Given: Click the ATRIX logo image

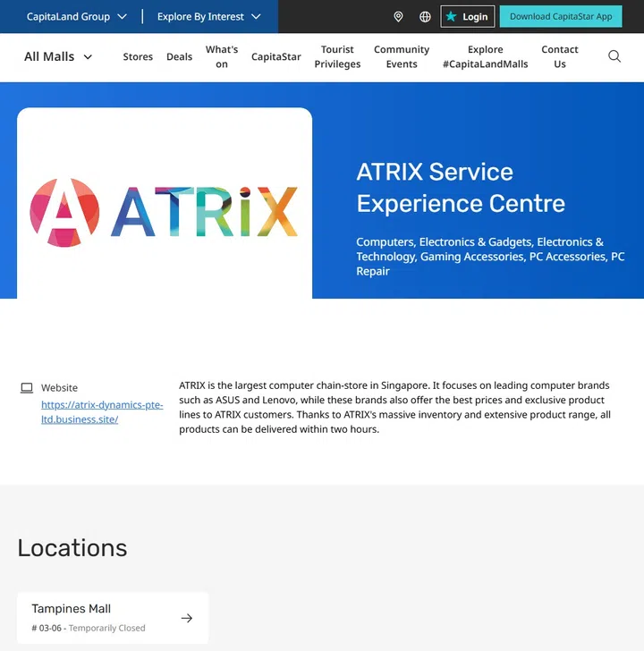Looking at the screenshot, I should (x=164, y=211).
